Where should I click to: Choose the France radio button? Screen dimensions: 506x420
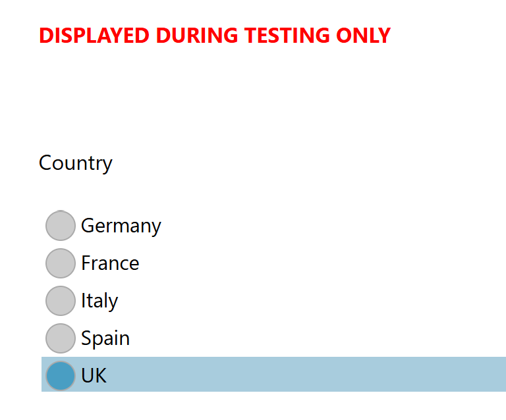(x=61, y=263)
